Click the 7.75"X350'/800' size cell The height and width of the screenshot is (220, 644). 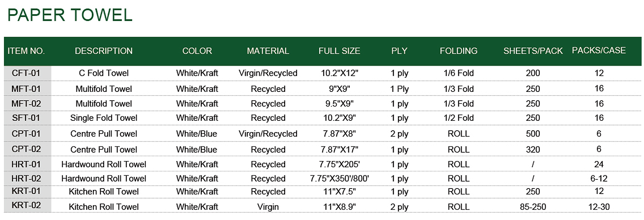pos(339,179)
